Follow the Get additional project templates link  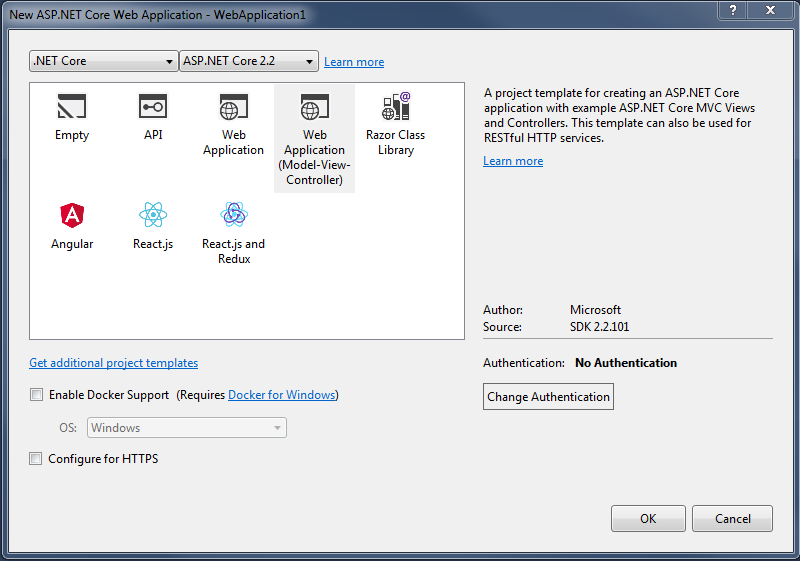pyautogui.click(x=114, y=363)
